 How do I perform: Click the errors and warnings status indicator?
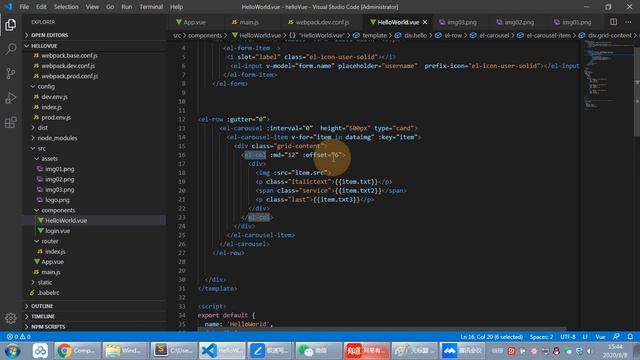[18, 337]
